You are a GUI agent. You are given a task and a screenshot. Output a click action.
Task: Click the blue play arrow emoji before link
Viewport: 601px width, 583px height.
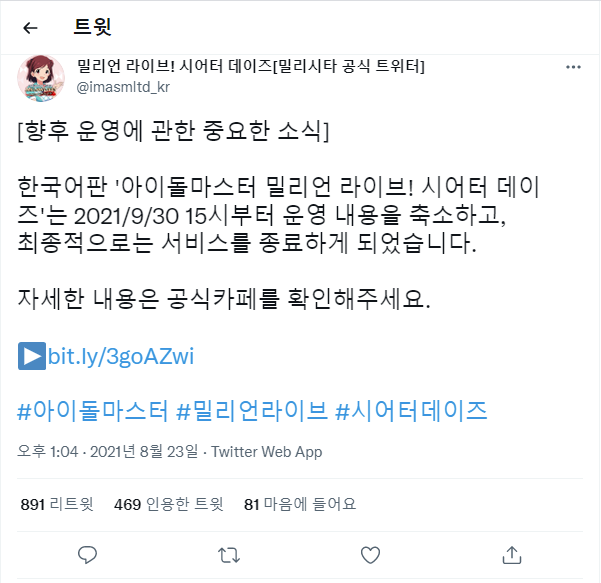32,356
